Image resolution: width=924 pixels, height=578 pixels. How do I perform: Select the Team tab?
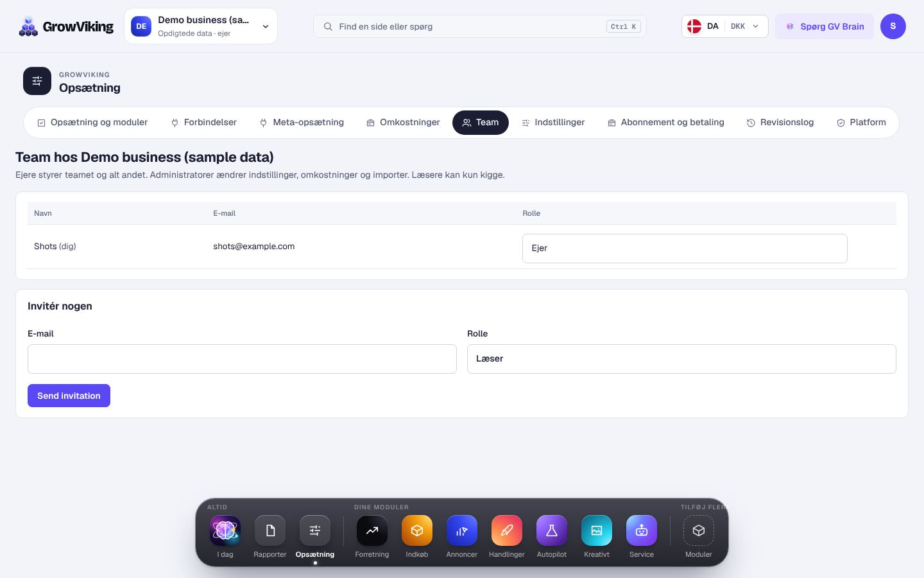point(481,123)
